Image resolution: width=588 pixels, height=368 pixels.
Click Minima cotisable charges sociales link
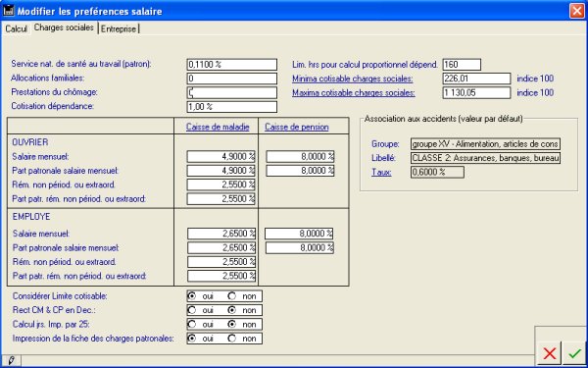[353, 79]
